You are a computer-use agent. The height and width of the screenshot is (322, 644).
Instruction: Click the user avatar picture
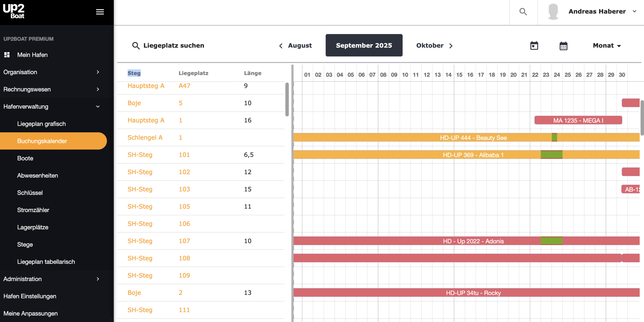pos(553,12)
